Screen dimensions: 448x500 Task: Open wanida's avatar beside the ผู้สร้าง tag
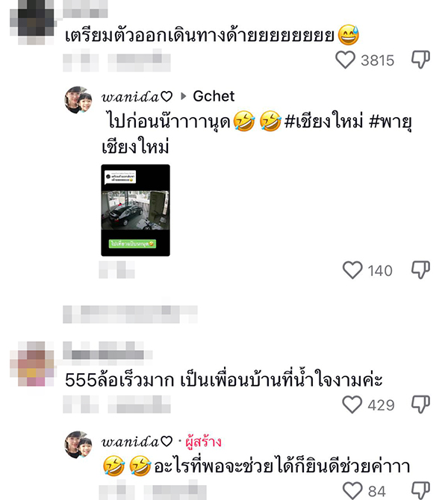78,445
